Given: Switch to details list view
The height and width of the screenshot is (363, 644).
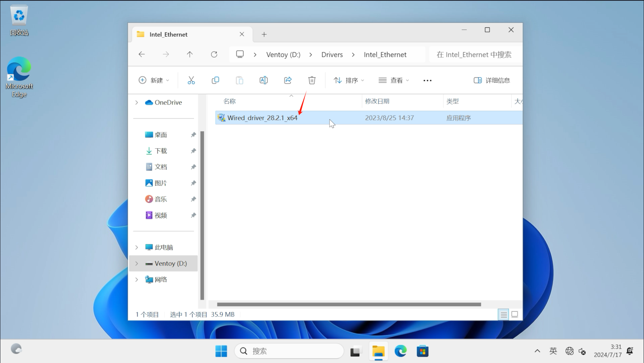Looking at the screenshot, I should [504, 314].
